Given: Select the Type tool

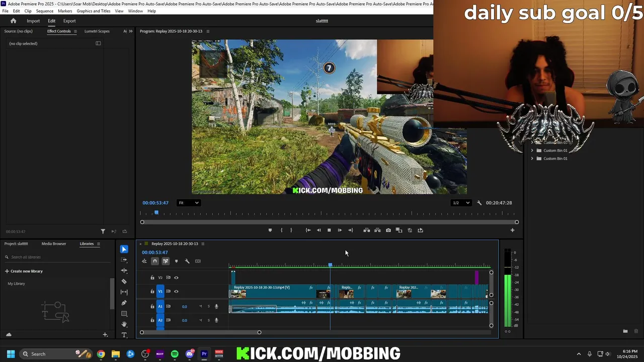Looking at the screenshot, I should point(124,335).
